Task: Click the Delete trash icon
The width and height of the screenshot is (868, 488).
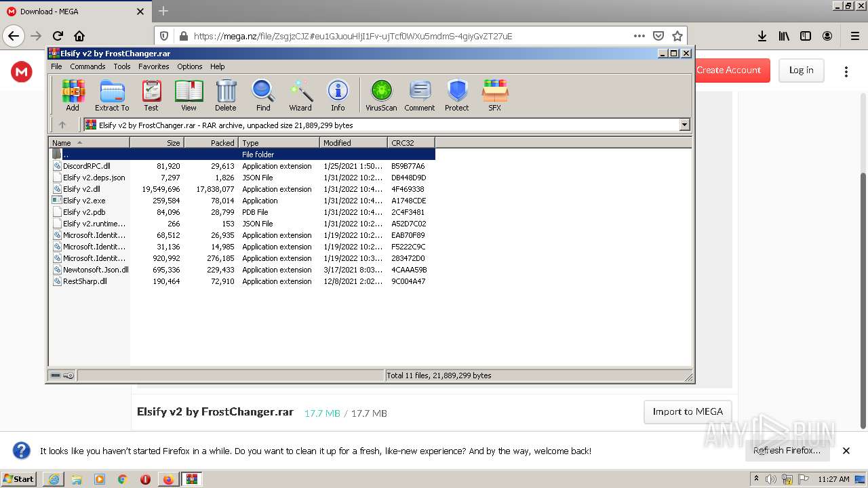Action: pos(226,95)
